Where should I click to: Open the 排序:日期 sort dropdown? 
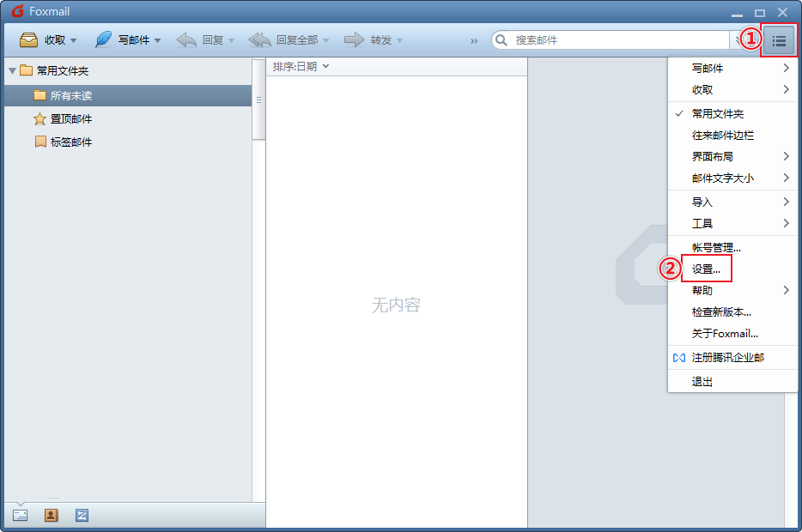301,67
